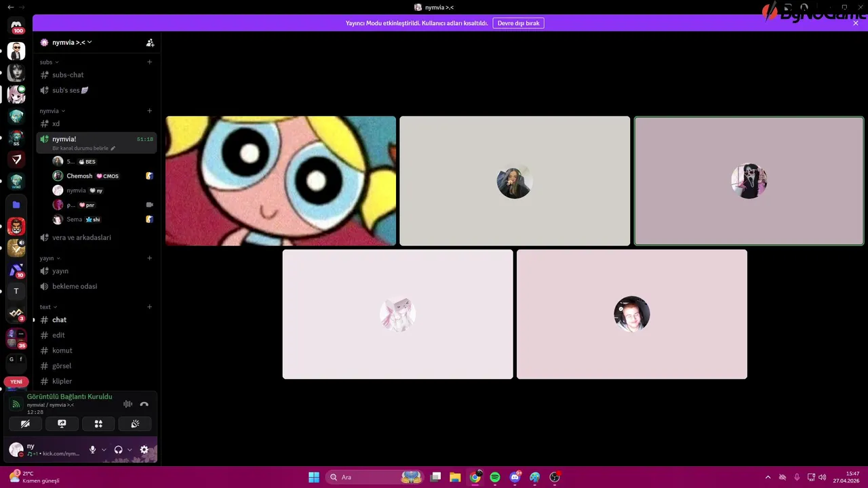Image resolution: width=868 pixels, height=488 pixels.
Task: Open the klipler text channel
Action: (x=96, y=381)
